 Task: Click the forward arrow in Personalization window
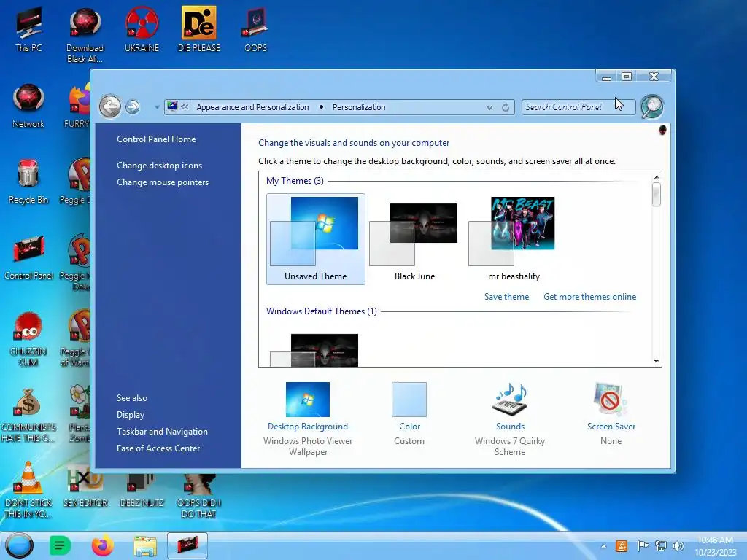pyautogui.click(x=133, y=106)
